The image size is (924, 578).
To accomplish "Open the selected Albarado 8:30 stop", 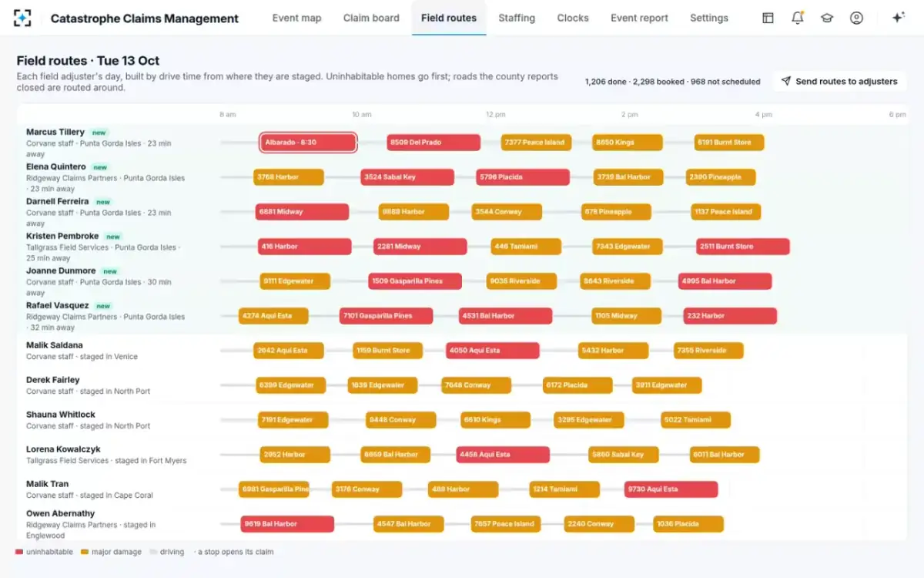I will point(308,143).
